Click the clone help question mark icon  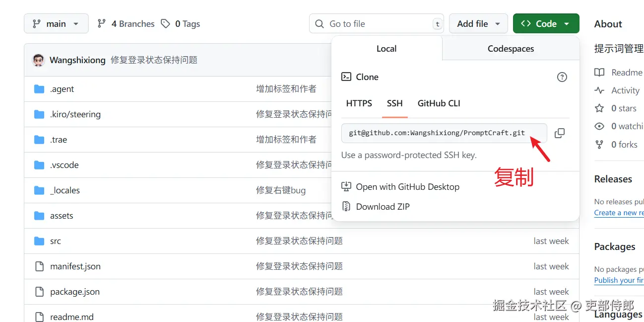click(x=562, y=77)
